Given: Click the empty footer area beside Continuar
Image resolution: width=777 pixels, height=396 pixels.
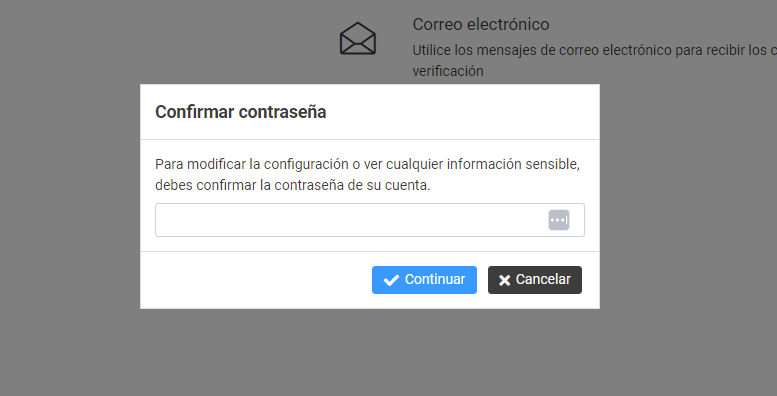Looking at the screenshot, I should tap(255, 280).
